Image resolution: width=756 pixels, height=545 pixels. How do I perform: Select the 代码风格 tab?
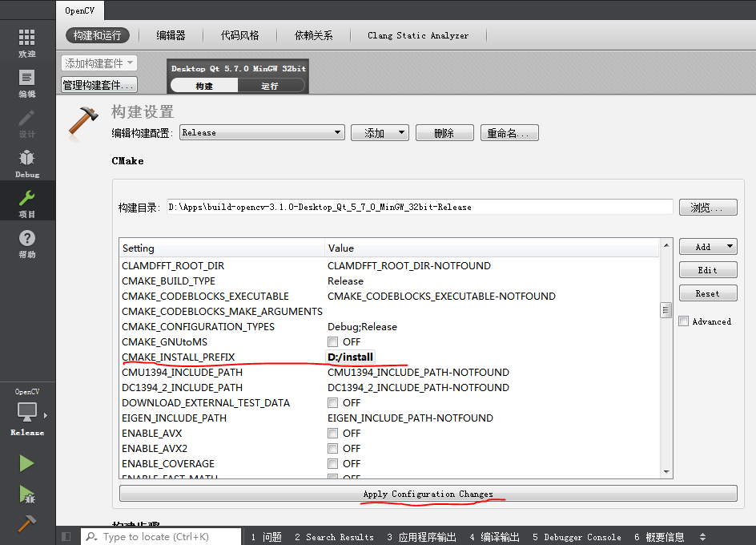tap(239, 35)
